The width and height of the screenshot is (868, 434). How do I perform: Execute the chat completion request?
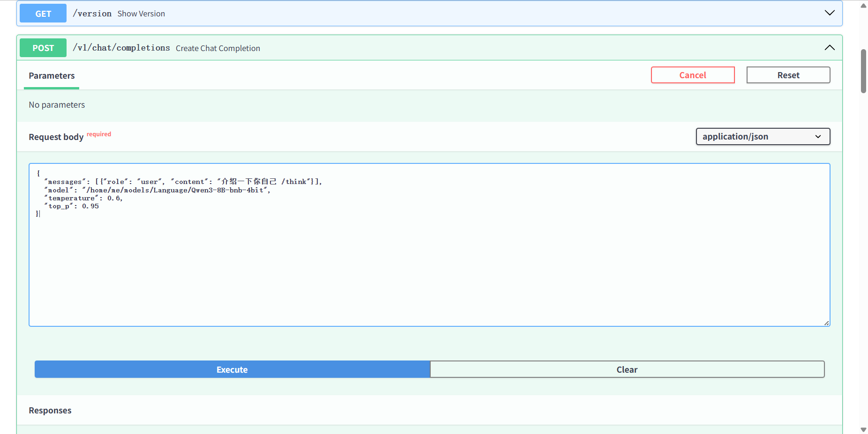[232, 369]
